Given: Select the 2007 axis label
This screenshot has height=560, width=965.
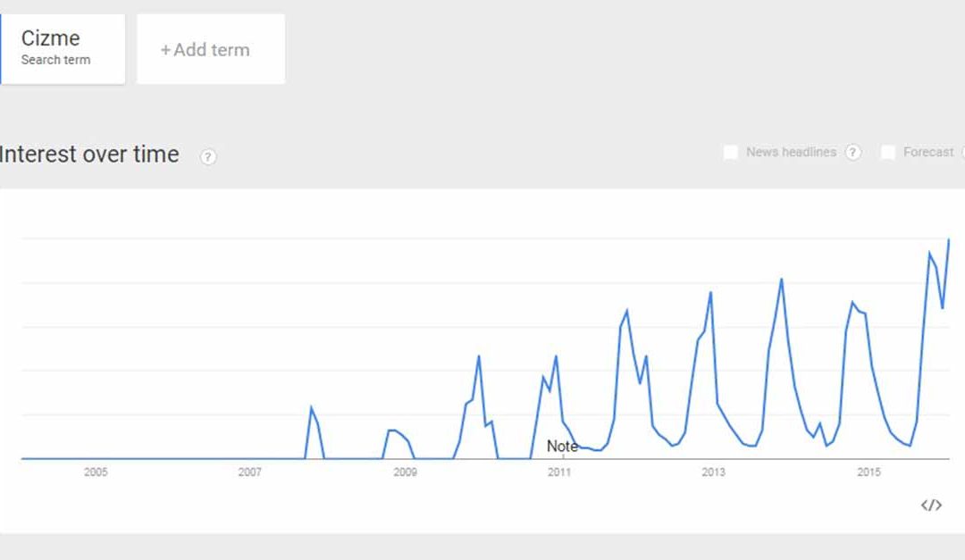Looking at the screenshot, I should point(250,472).
